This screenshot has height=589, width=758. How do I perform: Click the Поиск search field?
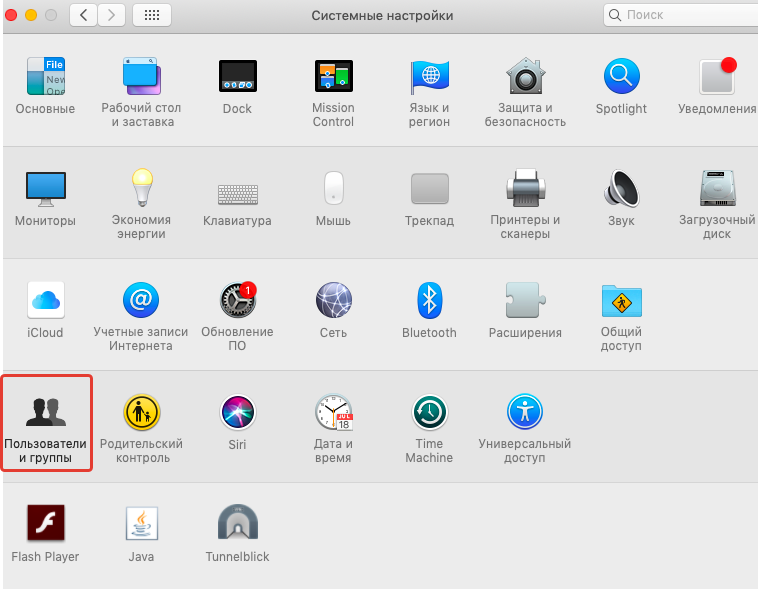tap(681, 15)
